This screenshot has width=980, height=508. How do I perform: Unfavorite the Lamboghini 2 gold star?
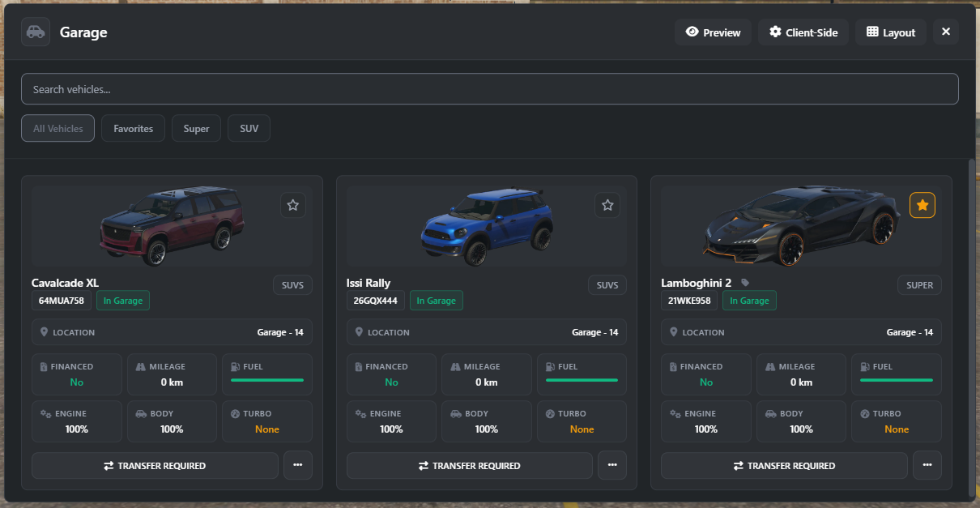click(922, 205)
